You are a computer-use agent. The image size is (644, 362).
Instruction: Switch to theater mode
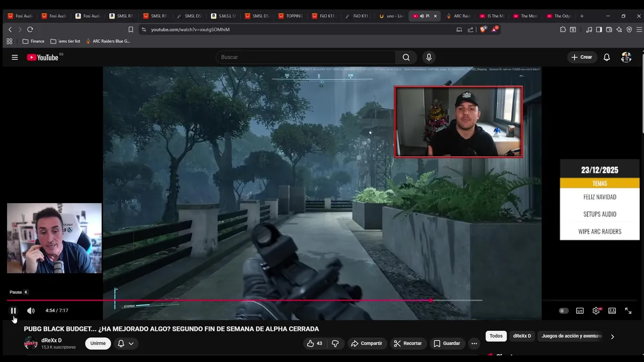tap(612, 311)
